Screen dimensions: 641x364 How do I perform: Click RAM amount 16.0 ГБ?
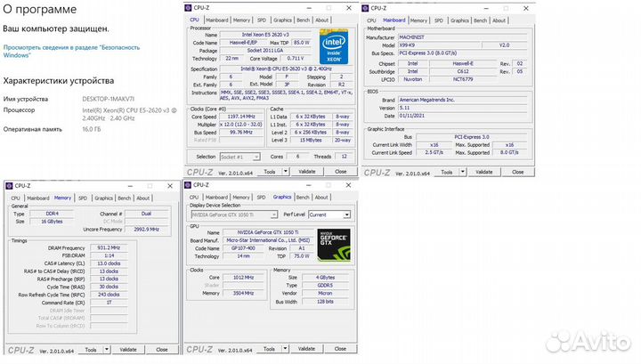click(91, 129)
